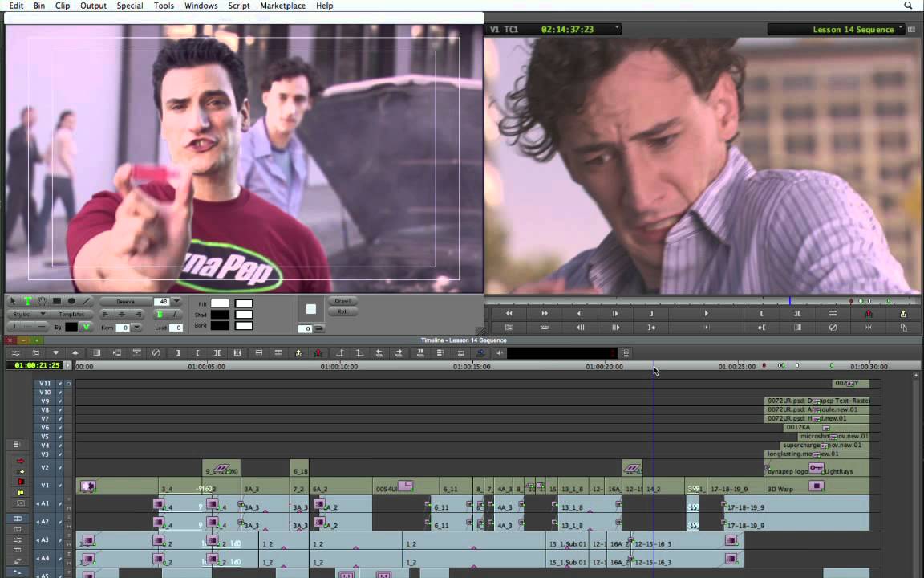The height and width of the screenshot is (578, 924).
Task: Click the Remove Effect button under the monitor
Action: [x=833, y=328]
